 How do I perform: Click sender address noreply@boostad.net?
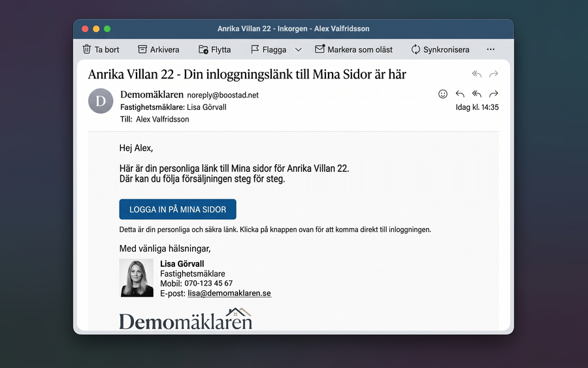(x=223, y=95)
